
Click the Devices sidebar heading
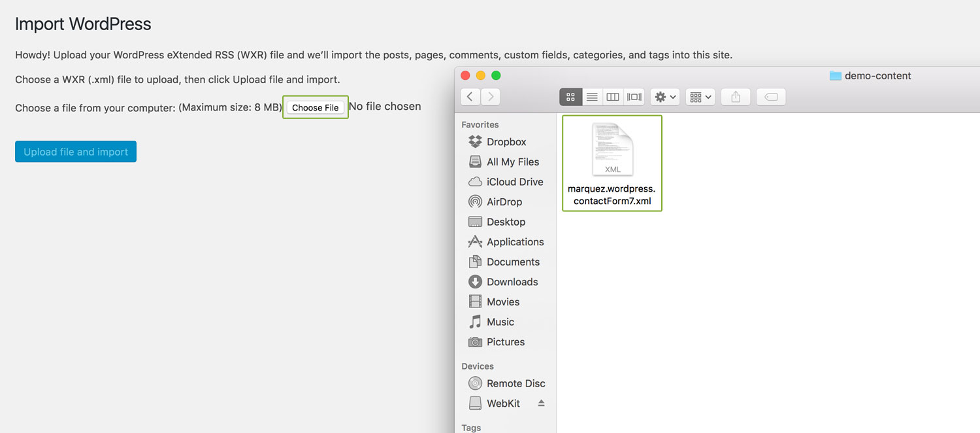point(478,366)
